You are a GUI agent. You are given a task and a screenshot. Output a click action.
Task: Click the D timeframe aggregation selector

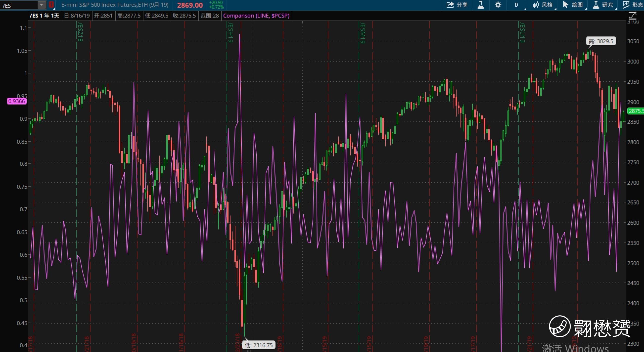pyautogui.click(x=516, y=5)
